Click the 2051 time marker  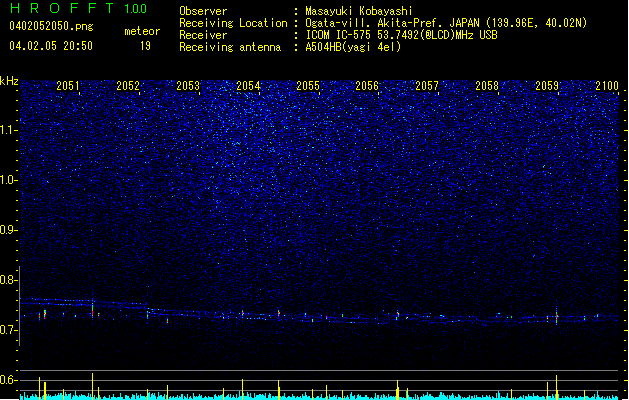(68, 86)
